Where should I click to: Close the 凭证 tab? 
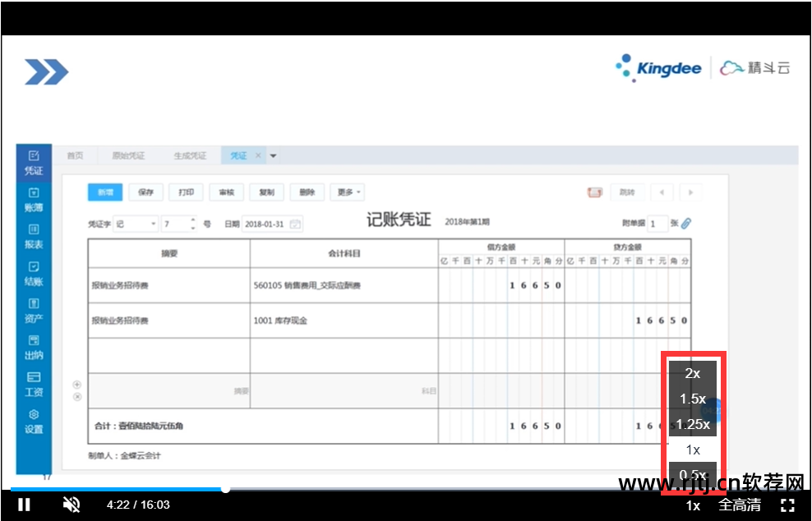click(258, 155)
